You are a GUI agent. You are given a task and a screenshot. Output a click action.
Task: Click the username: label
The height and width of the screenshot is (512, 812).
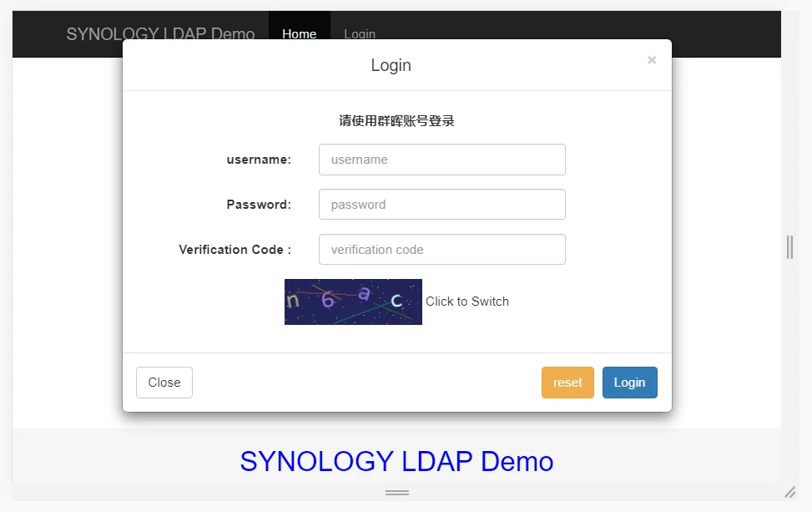(x=259, y=160)
